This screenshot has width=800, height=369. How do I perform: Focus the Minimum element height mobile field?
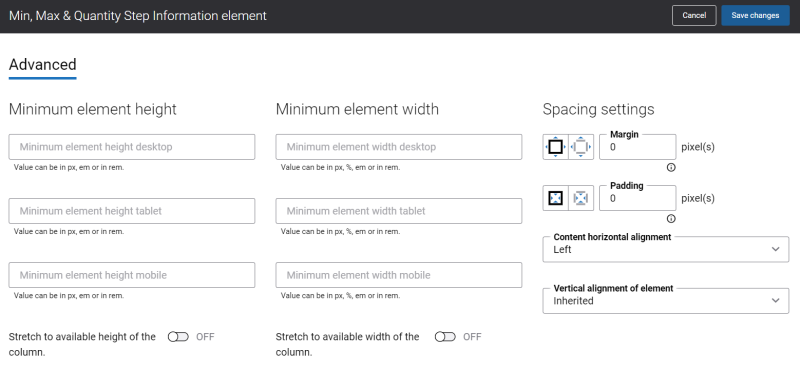[x=132, y=275]
